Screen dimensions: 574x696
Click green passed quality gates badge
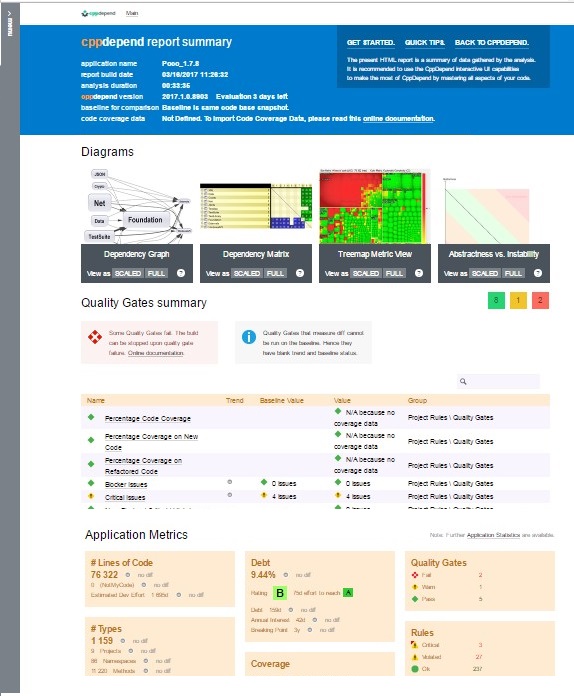(x=496, y=301)
